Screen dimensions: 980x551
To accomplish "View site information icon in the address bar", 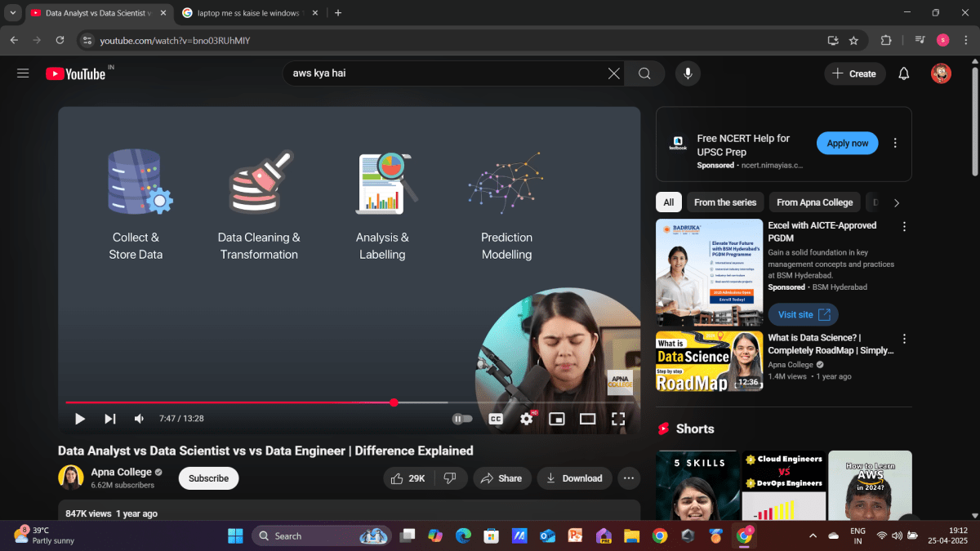I will coord(88,40).
